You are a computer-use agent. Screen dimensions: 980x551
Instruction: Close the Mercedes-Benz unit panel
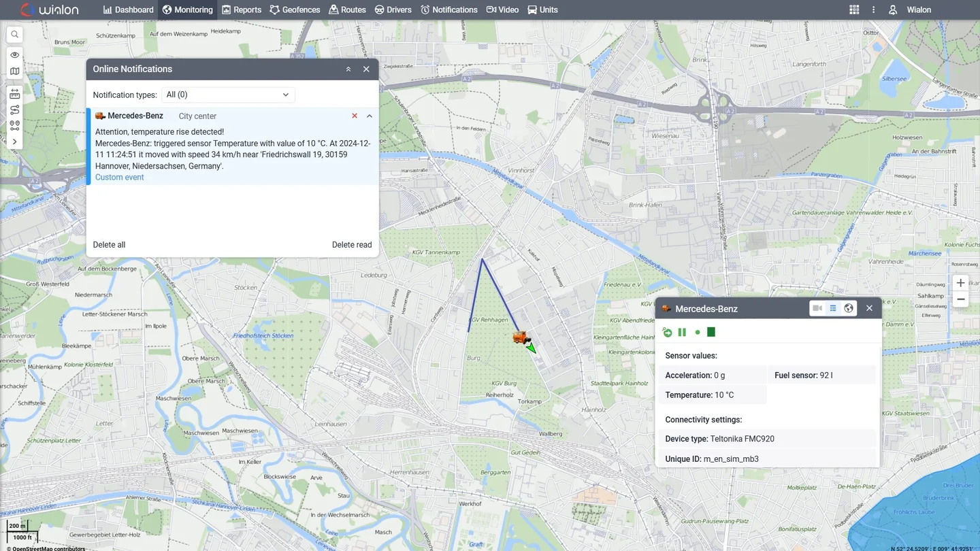(x=869, y=308)
